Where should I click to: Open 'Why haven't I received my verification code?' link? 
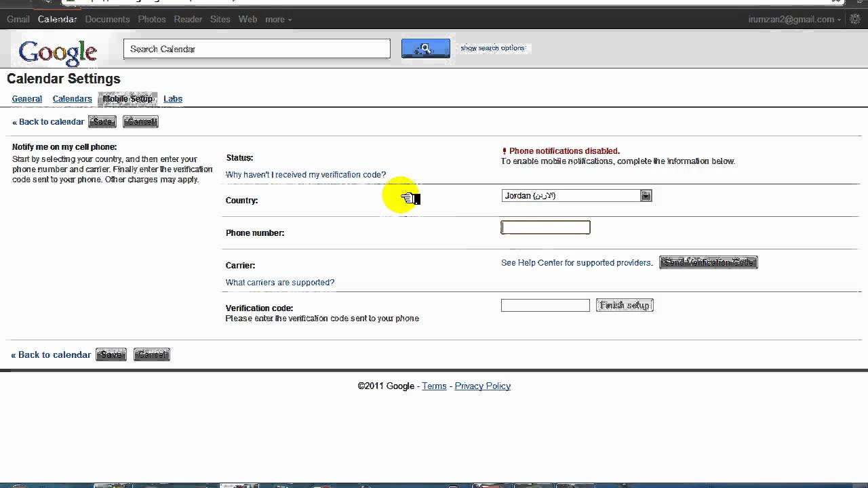(x=306, y=175)
